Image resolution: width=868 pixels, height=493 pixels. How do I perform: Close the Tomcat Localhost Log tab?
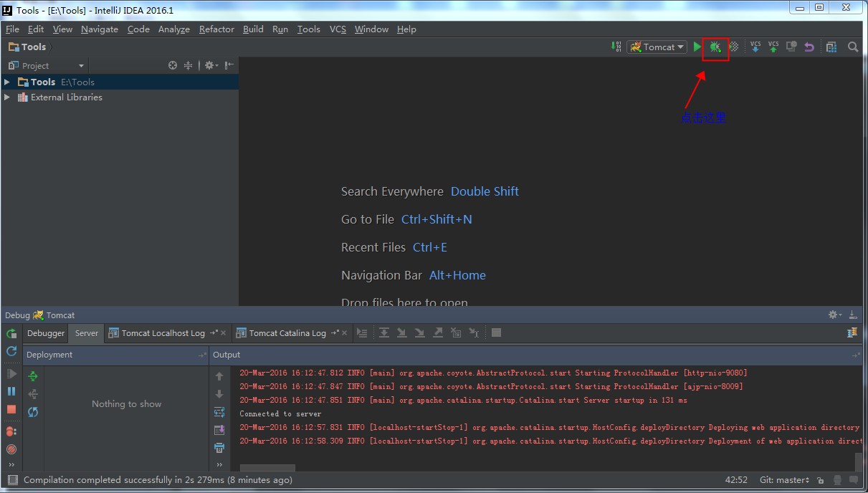pyautogui.click(x=224, y=332)
